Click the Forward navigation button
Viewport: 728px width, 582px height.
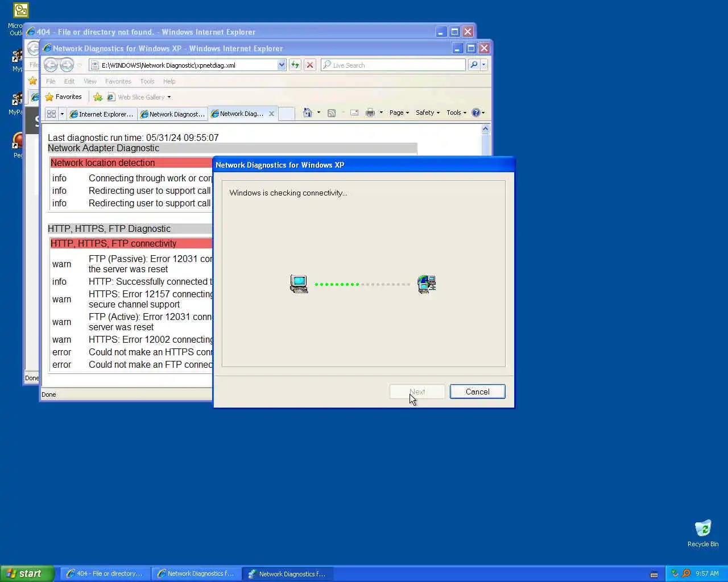coord(67,65)
